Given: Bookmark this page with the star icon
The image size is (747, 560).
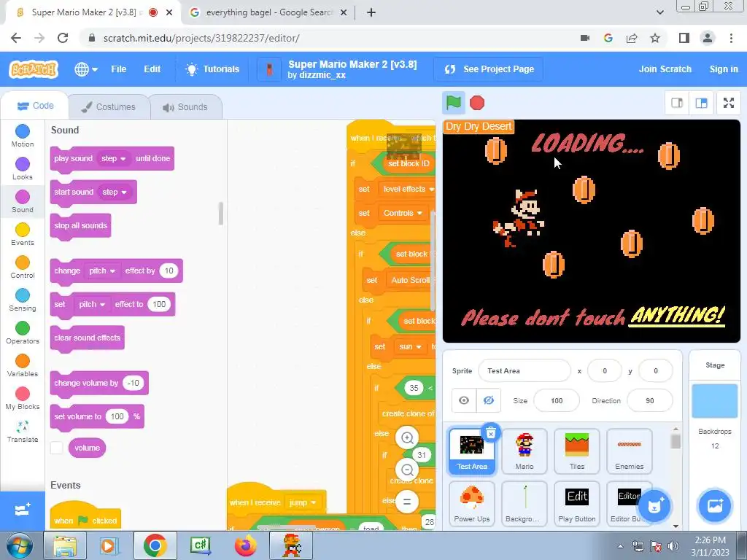Looking at the screenshot, I should 655,38.
